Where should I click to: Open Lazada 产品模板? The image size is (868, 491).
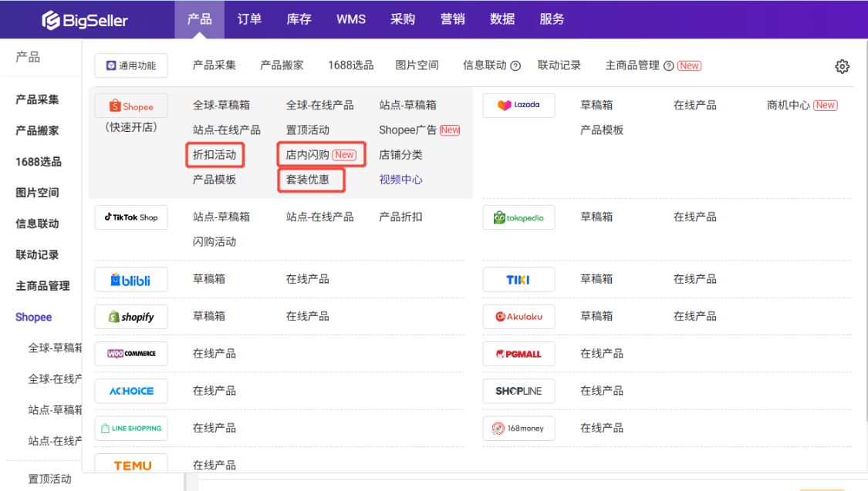tap(602, 130)
